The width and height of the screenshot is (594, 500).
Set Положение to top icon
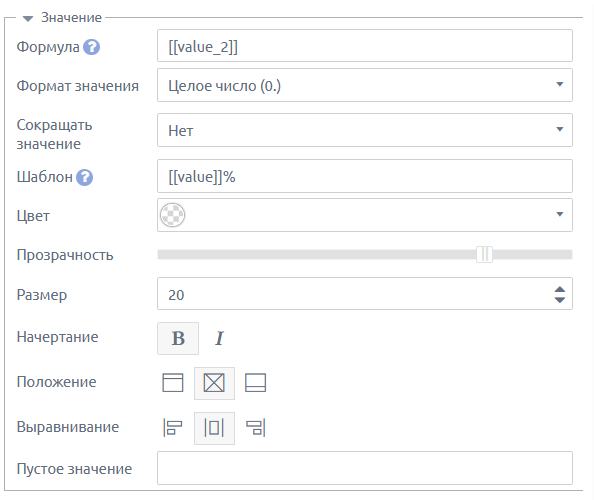(x=173, y=383)
